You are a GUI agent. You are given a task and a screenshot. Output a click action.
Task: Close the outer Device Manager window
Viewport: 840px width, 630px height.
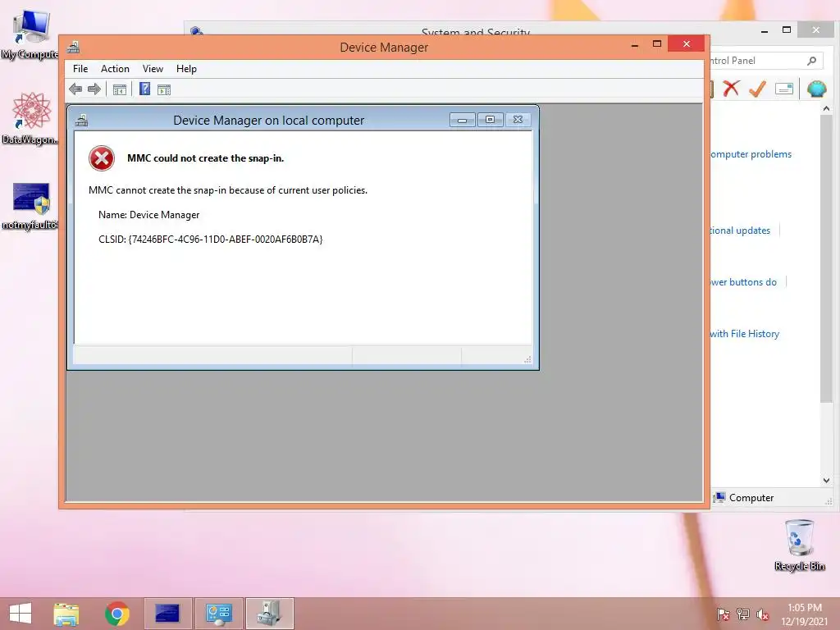687,44
